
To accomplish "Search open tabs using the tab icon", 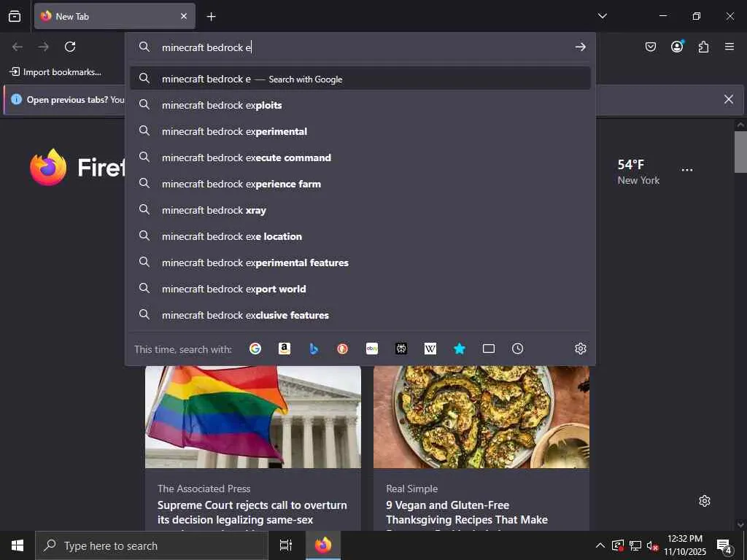I will pos(488,349).
